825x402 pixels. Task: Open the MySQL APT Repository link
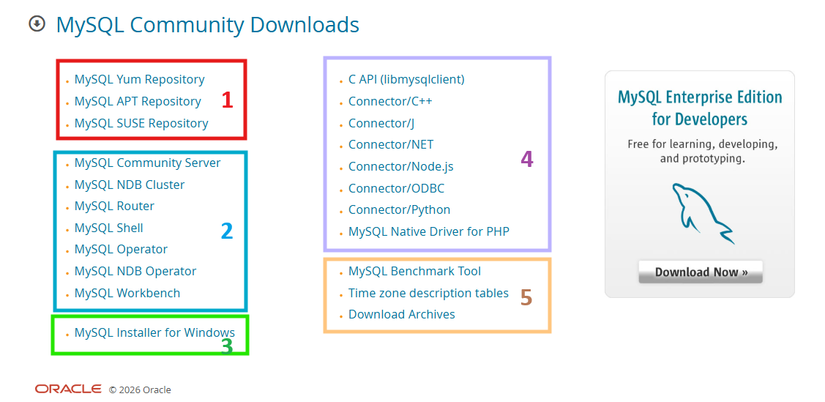(138, 101)
